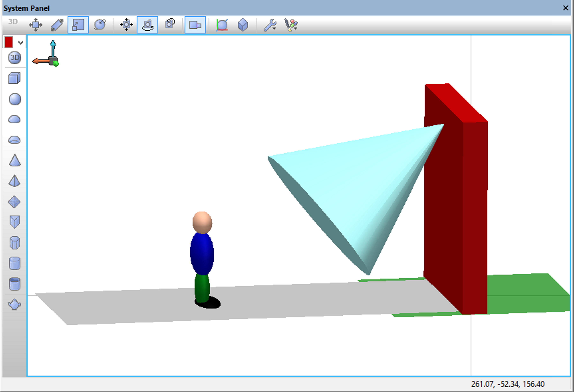This screenshot has height=392, width=574.
Task: Add a pyramid shape from sidebar
Action: [14, 181]
